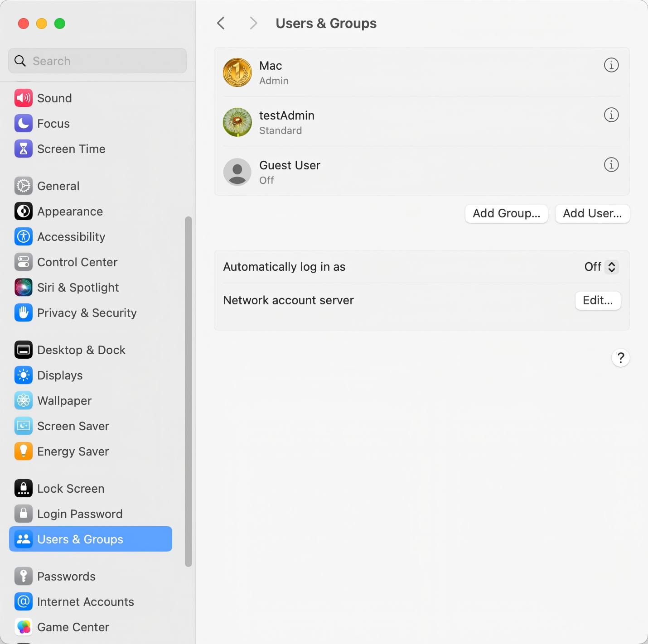Switch to Lock Screen settings
The width and height of the screenshot is (648, 644).
click(70, 488)
